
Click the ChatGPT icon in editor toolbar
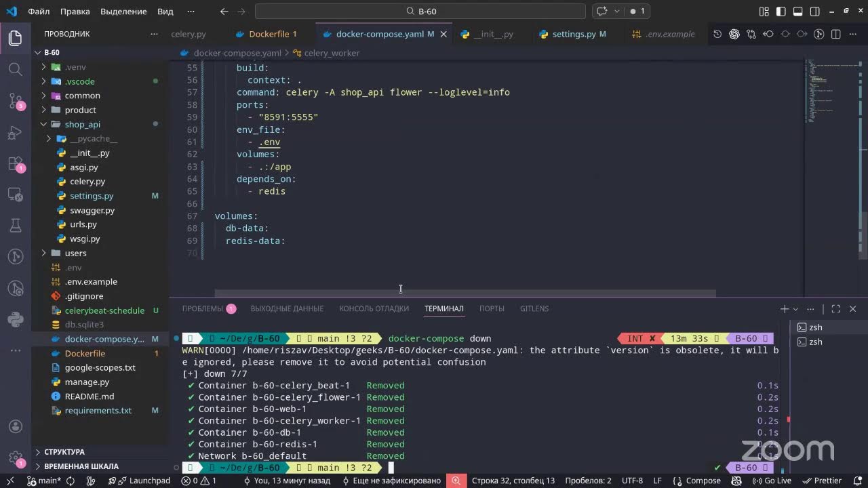point(734,34)
